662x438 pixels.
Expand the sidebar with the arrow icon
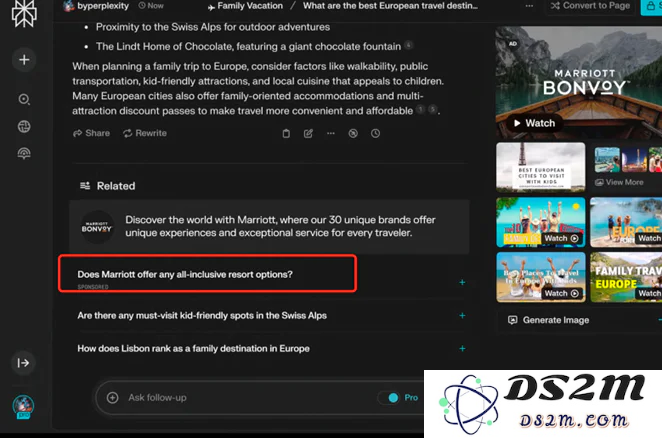click(23, 363)
